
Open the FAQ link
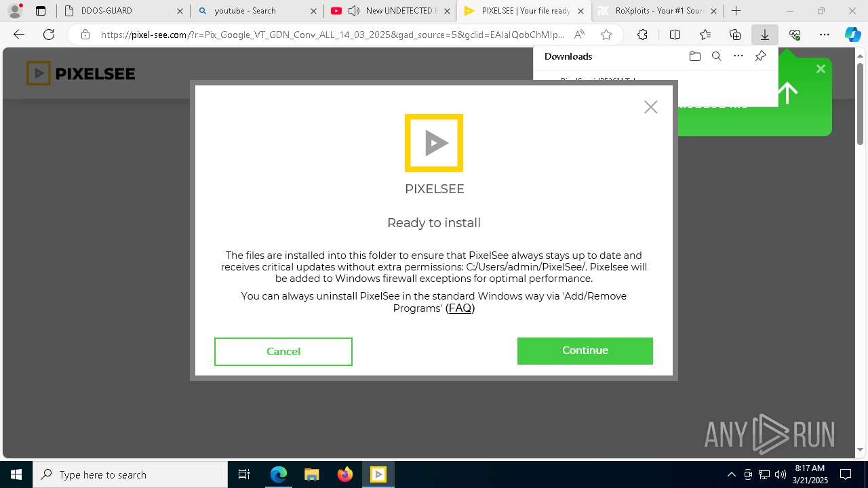click(x=460, y=308)
